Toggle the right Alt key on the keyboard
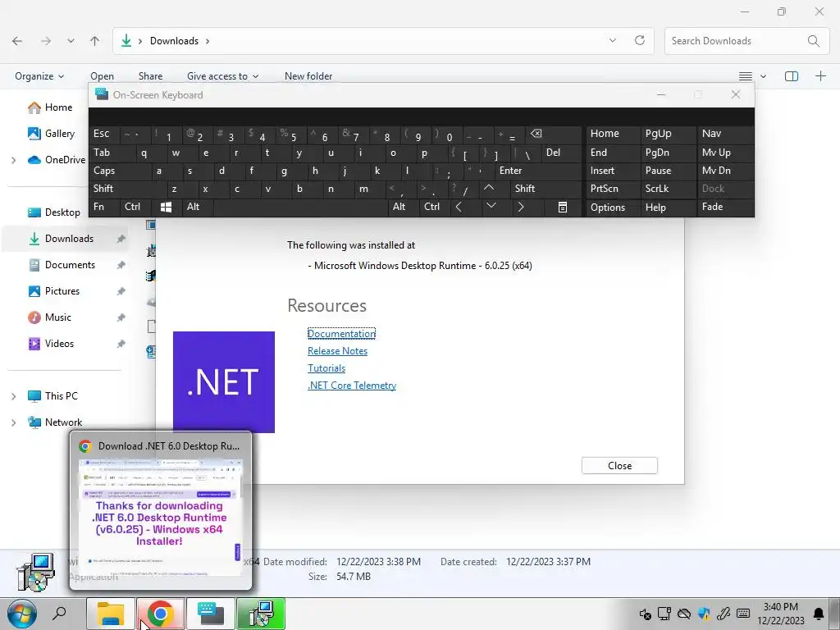The height and width of the screenshot is (630, 840). (x=404, y=207)
